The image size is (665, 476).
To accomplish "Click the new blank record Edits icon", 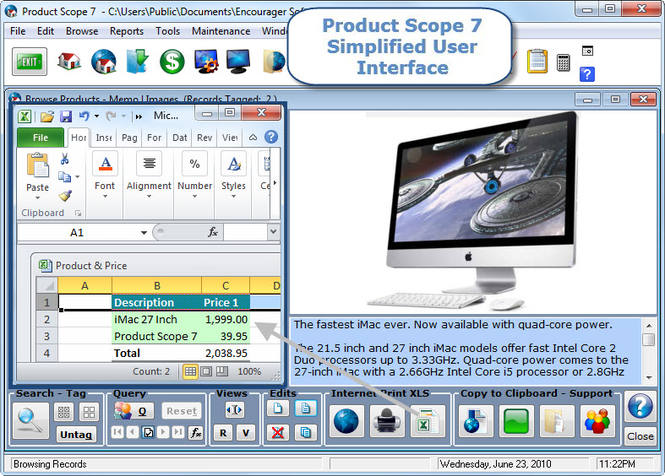I will pyautogui.click(x=278, y=409).
